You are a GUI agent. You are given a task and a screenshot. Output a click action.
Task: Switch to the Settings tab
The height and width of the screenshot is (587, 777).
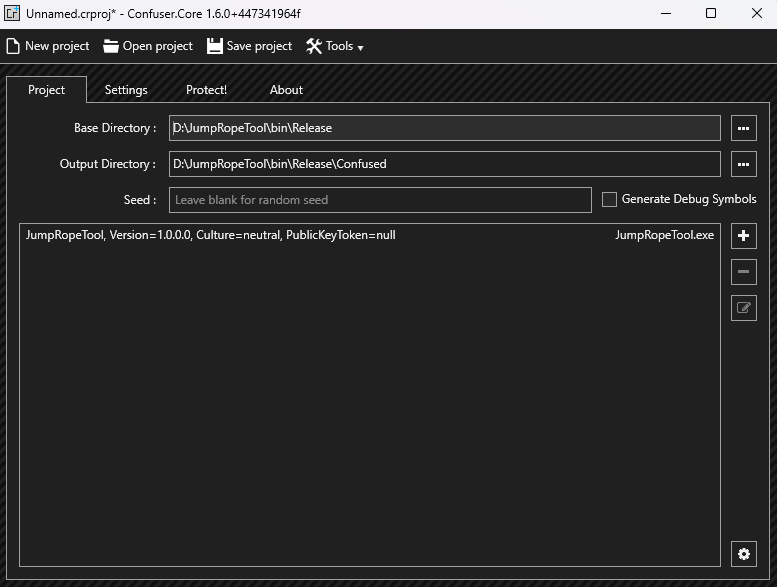click(x=126, y=90)
